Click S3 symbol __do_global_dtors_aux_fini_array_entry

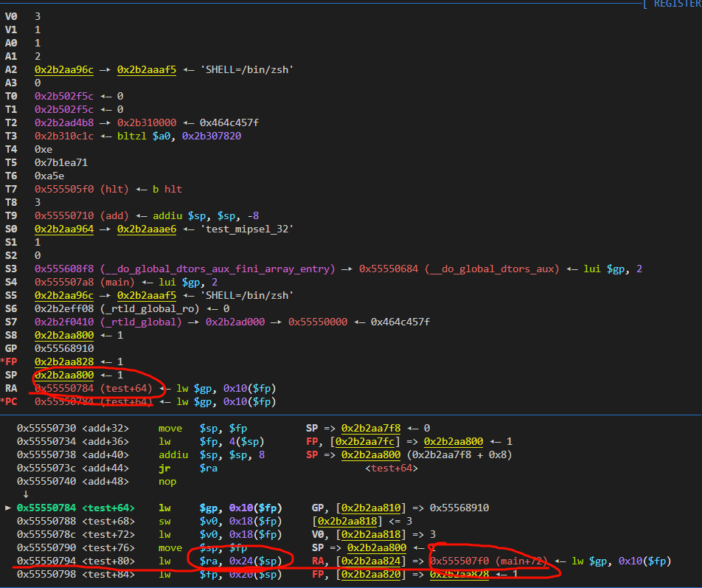tap(218, 269)
